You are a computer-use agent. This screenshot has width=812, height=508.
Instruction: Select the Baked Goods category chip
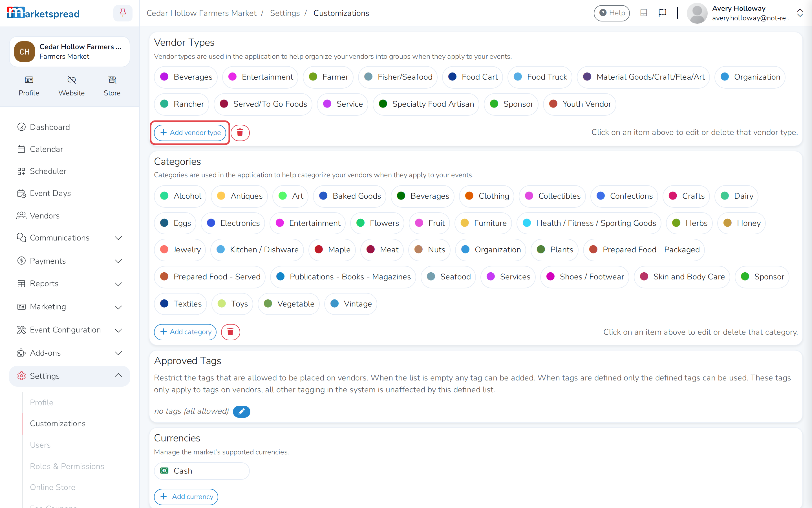[x=350, y=196]
